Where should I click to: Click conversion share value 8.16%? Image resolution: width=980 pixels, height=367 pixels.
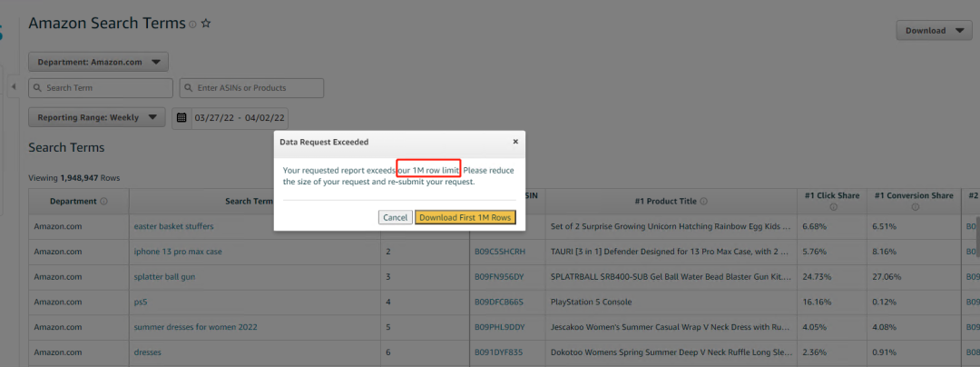[885, 252]
